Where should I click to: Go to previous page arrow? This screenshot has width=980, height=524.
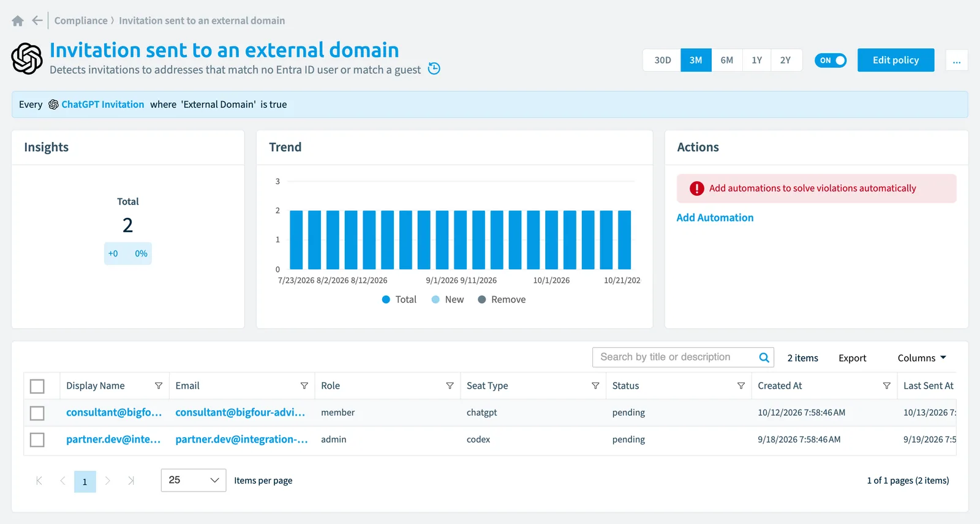point(62,481)
